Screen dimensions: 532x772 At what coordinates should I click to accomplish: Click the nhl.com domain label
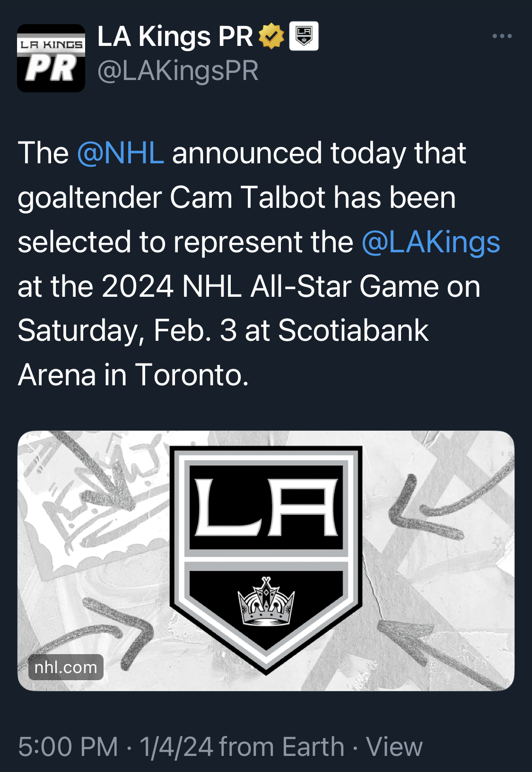click(x=66, y=667)
